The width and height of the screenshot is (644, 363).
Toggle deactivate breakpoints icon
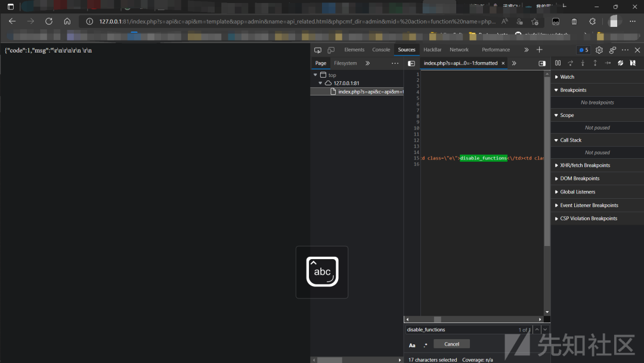click(620, 63)
